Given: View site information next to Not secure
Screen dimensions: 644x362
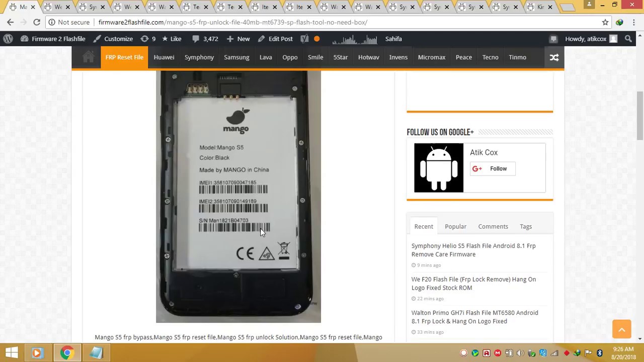Looking at the screenshot, I should (x=52, y=22).
